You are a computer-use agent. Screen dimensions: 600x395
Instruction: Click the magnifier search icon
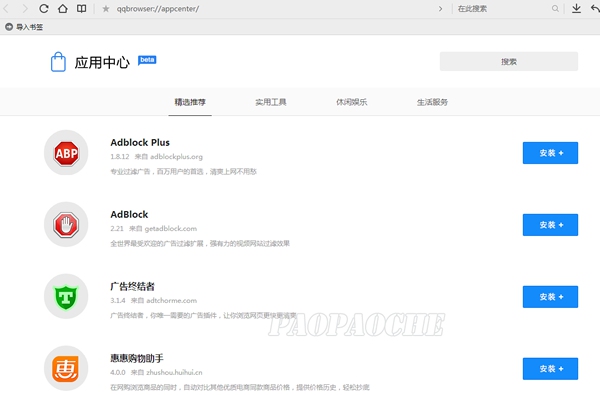(x=555, y=8)
